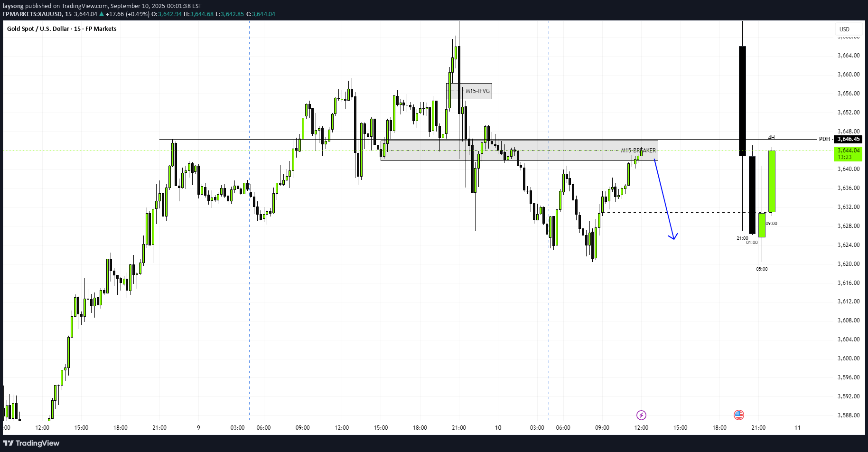
Task: Select the large green 09:00 4H candle
Action: click(x=772, y=181)
